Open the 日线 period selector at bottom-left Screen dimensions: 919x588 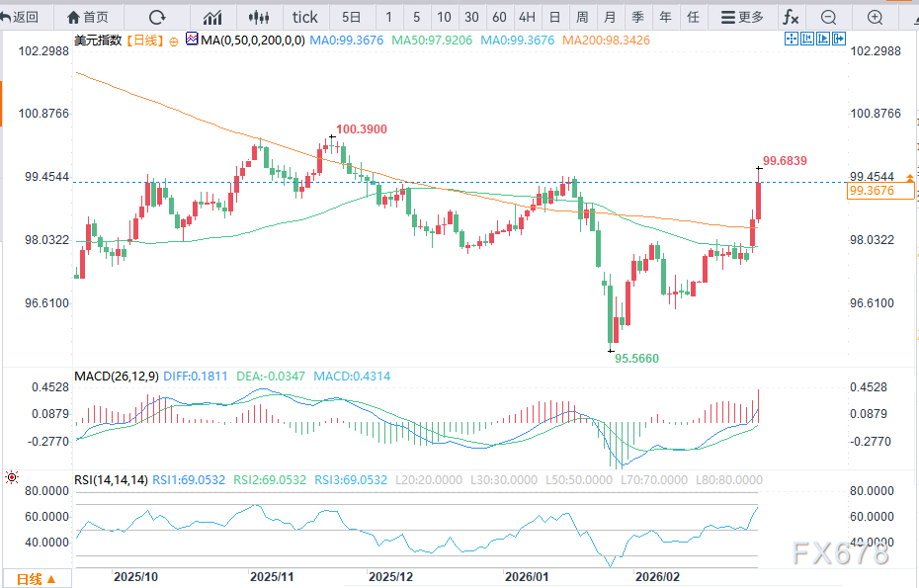37,578
